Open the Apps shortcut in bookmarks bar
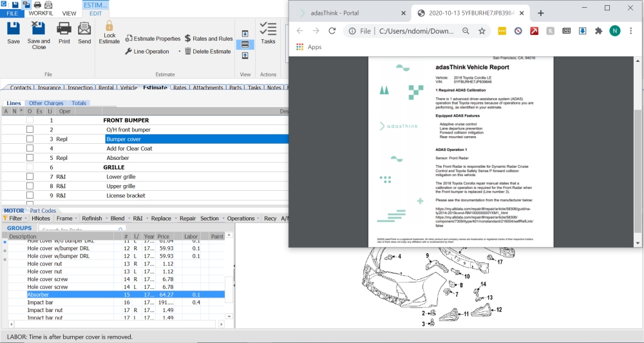Screen dimensions: 644x343 (309, 47)
